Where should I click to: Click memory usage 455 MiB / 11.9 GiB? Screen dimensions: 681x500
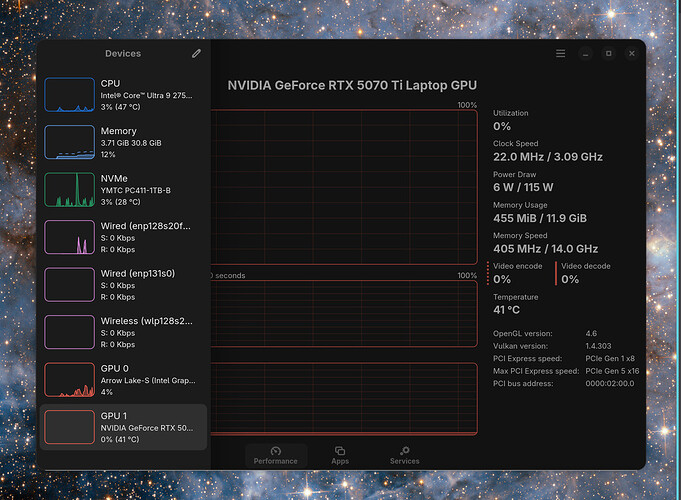[540, 218]
